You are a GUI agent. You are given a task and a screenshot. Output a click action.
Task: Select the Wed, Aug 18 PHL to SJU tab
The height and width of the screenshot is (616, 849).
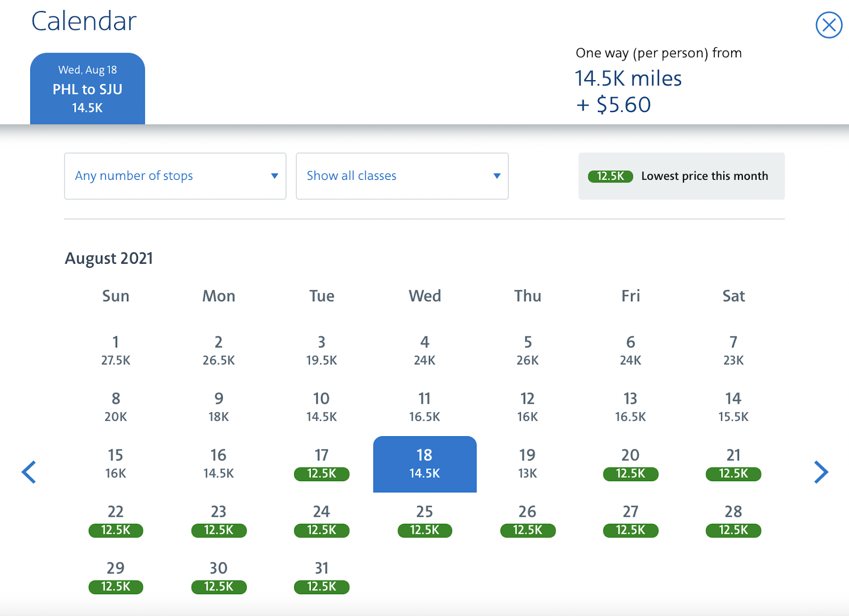(88, 89)
